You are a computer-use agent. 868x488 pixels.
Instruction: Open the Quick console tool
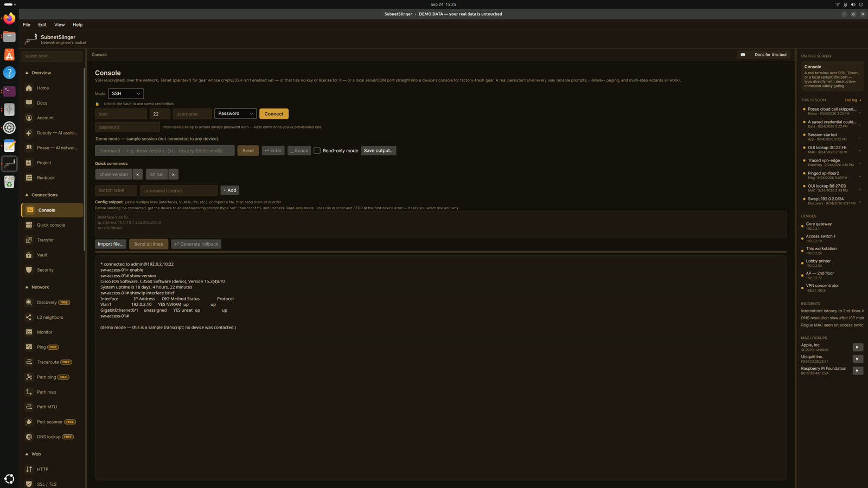coord(52,225)
